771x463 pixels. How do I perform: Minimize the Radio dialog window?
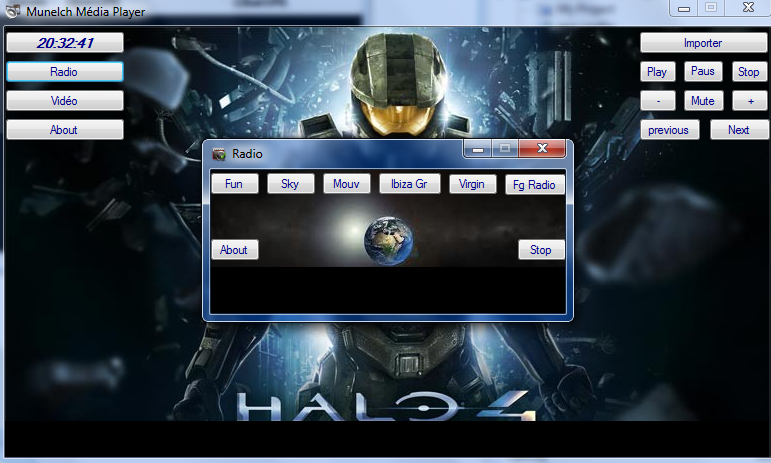pyautogui.click(x=478, y=148)
